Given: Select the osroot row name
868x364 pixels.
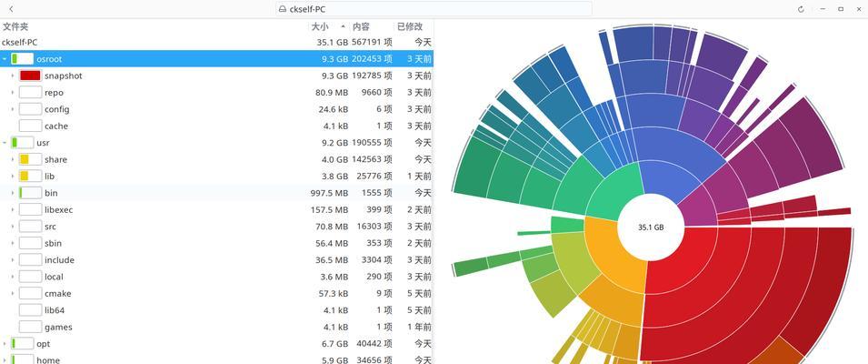Looking at the screenshot, I should pyautogui.click(x=49, y=59).
